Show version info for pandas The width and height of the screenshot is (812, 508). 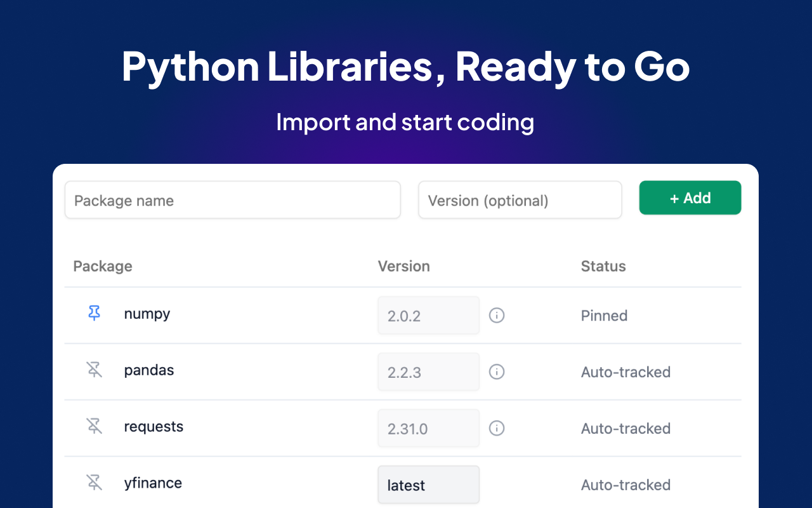click(497, 371)
